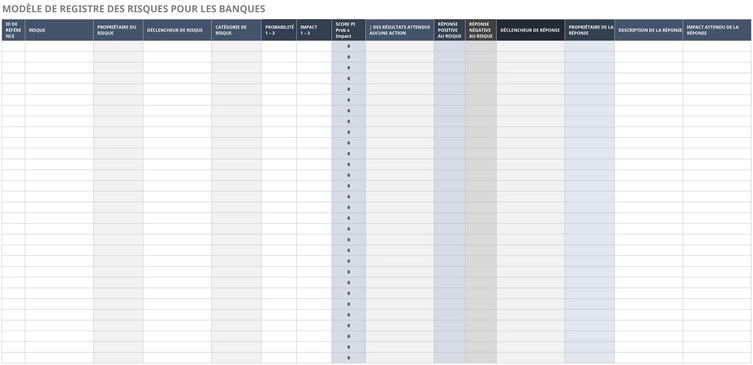
Task: Select the first empty cell under Risque header
Action: (59, 46)
